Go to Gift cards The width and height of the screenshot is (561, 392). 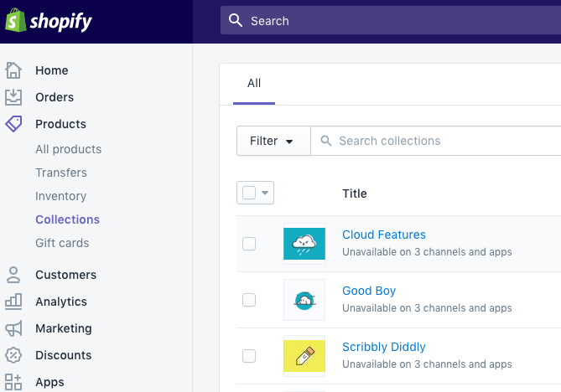coord(62,243)
